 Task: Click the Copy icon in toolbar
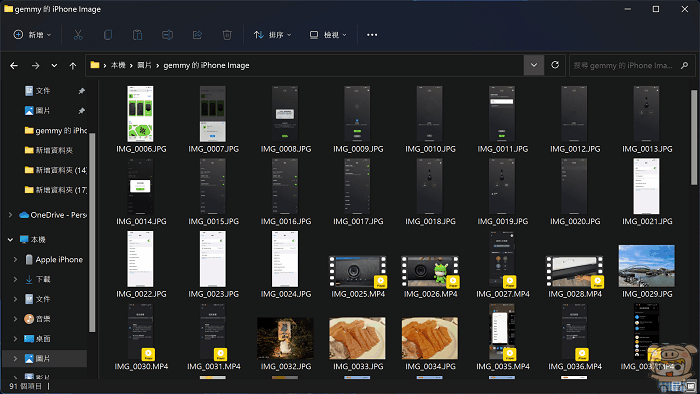(108, 35)
